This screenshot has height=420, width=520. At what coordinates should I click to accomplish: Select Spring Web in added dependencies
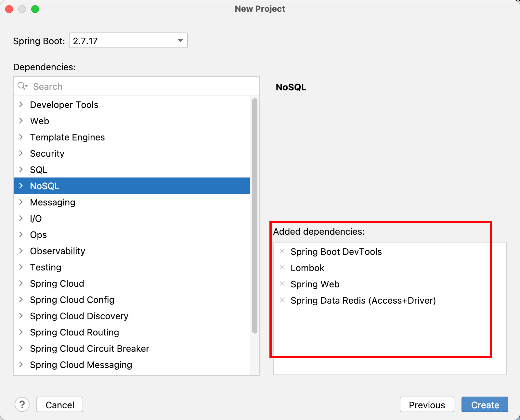click(315, 284)
